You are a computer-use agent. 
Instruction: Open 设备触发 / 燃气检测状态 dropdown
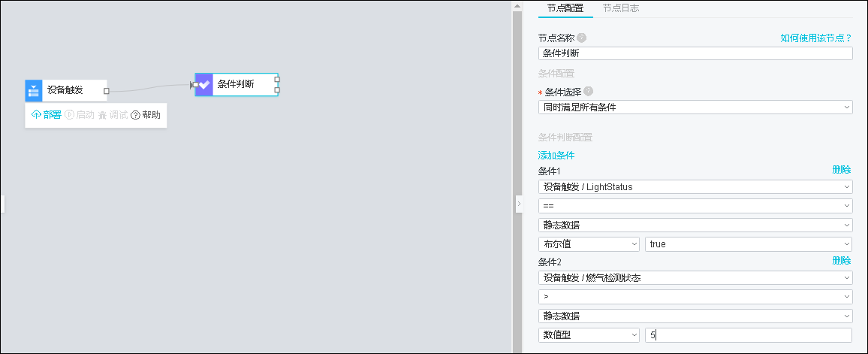695,277
